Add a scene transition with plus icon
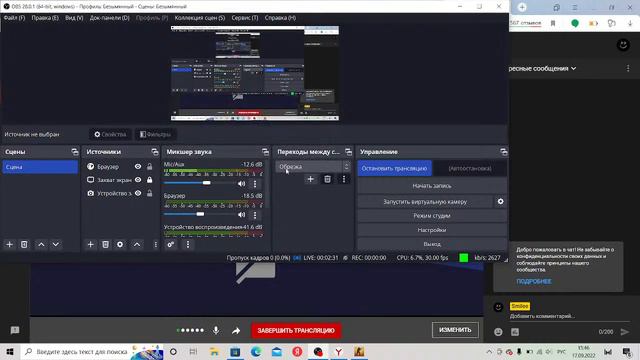 point(311,179)
